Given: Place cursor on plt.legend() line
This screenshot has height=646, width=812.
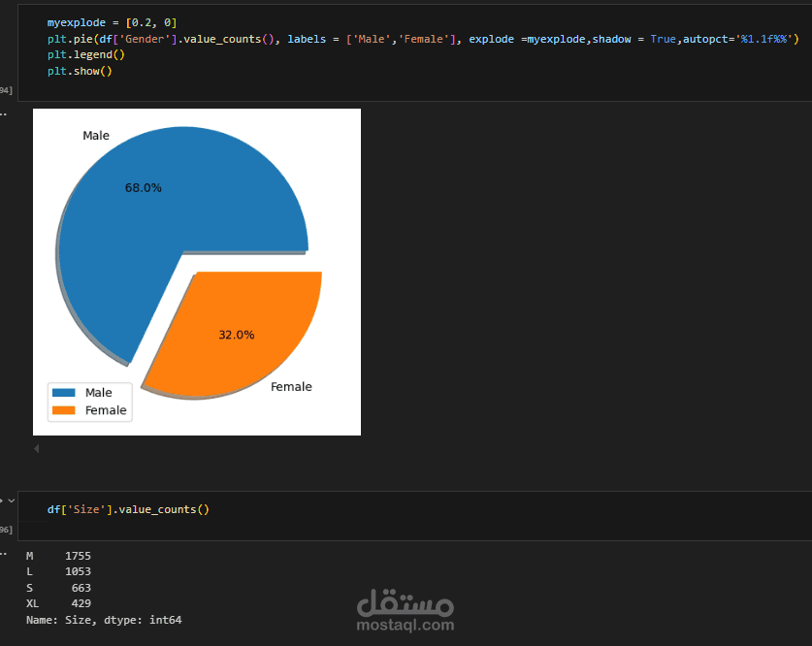Looking at the screenshot, I should point(86,55).
